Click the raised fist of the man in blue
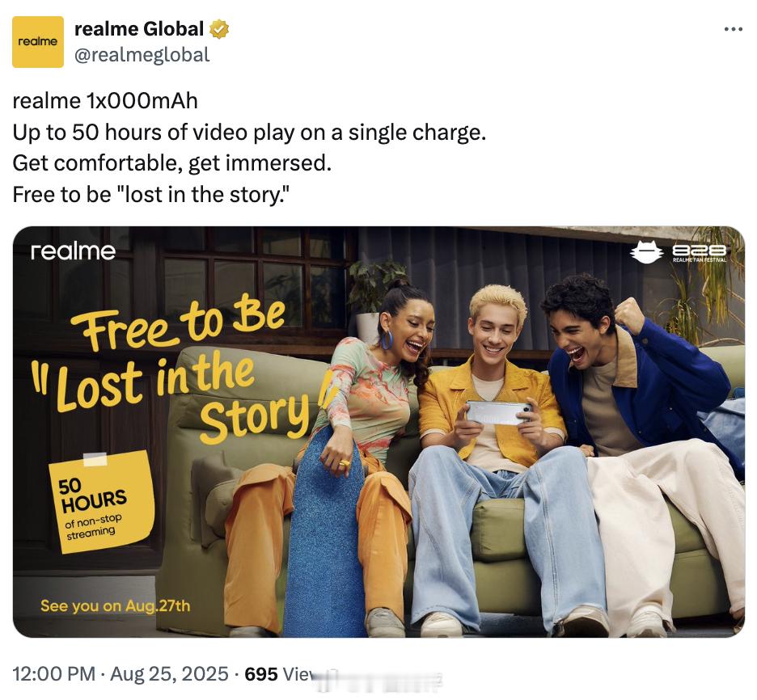Image resolution: width=757 pixels, height=700 pixels. [x=629, y=315]
